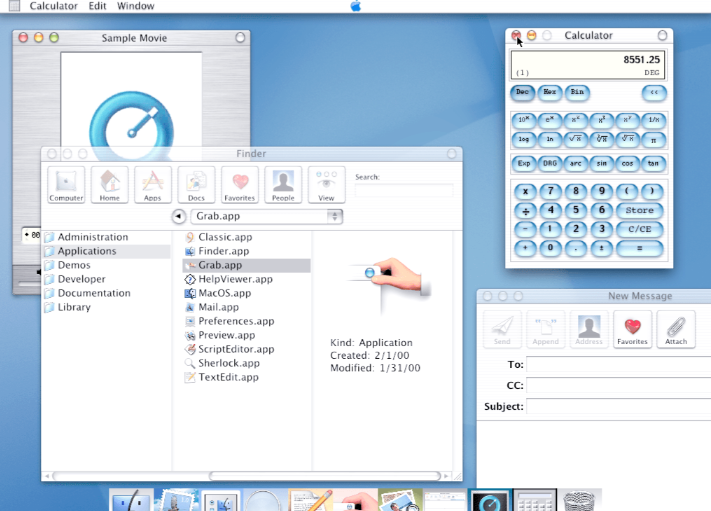This screenshot has height=511, width=711.
Task: Click the Finder Search field
Action: (x=404, y=190)
